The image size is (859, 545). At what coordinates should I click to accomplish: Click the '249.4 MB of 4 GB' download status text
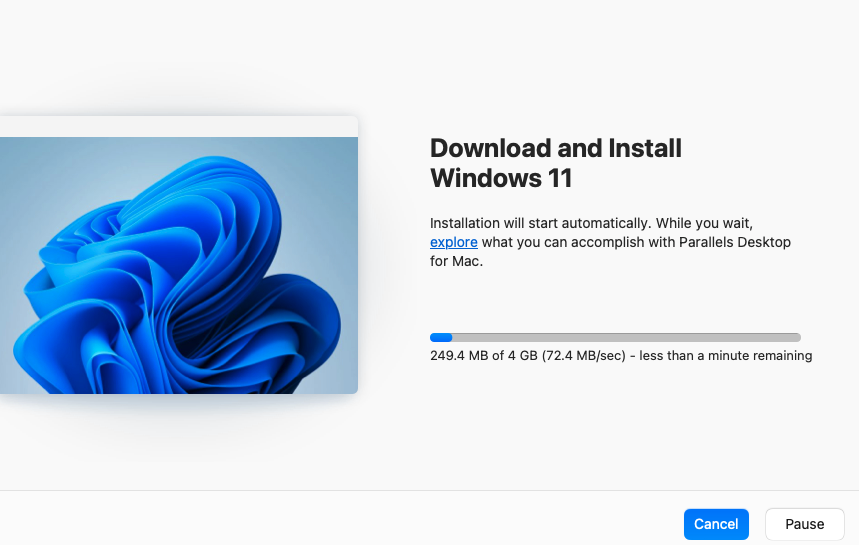[x=621, y=355]
